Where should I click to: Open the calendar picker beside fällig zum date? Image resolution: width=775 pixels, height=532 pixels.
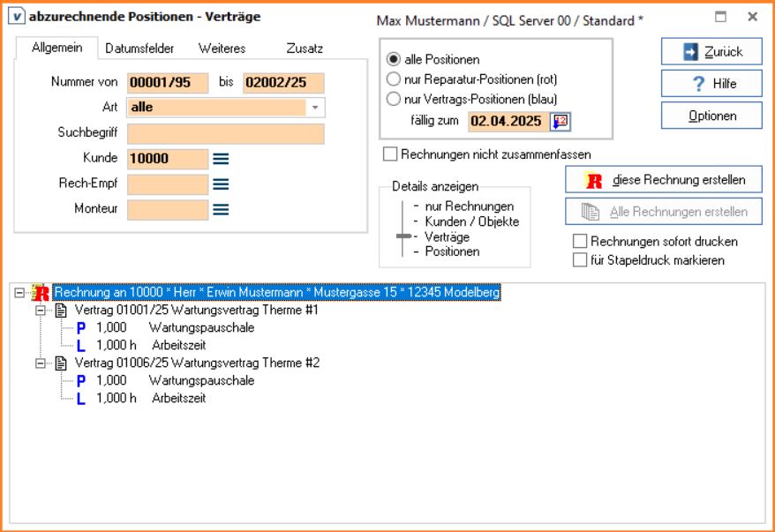(x=561, y=122)
